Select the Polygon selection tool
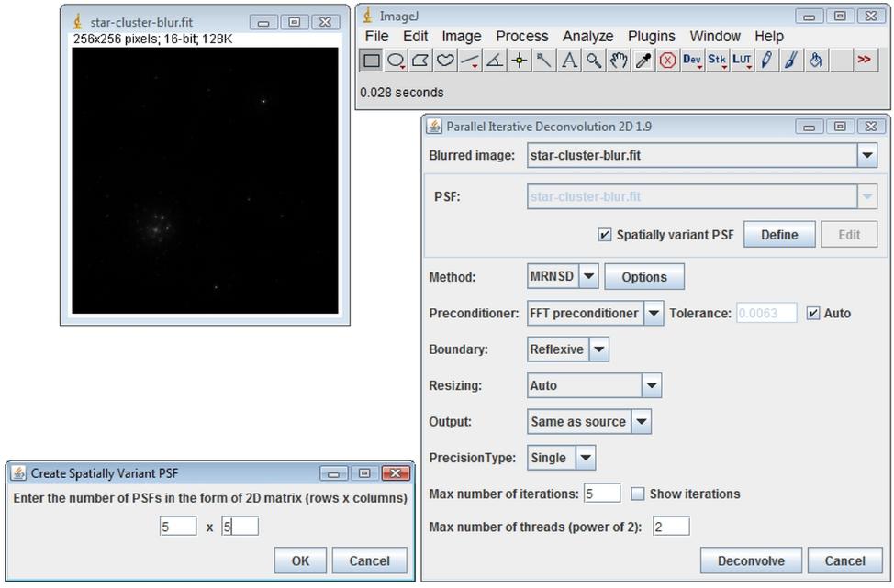The height and width of the screenshot is (588, 894). (420, 60)
